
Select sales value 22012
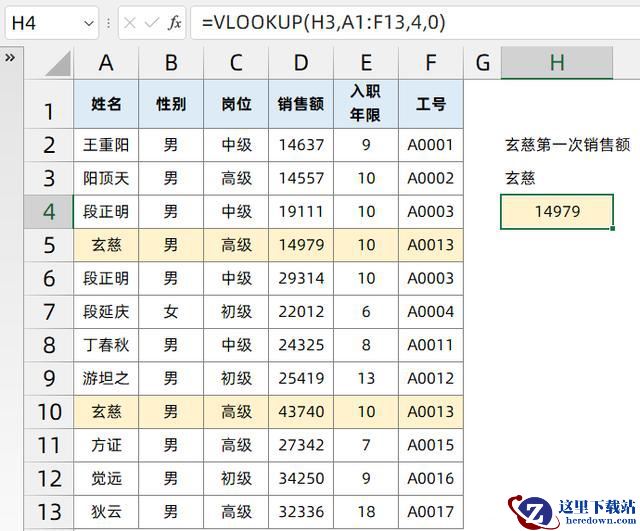tap(301, 312)
